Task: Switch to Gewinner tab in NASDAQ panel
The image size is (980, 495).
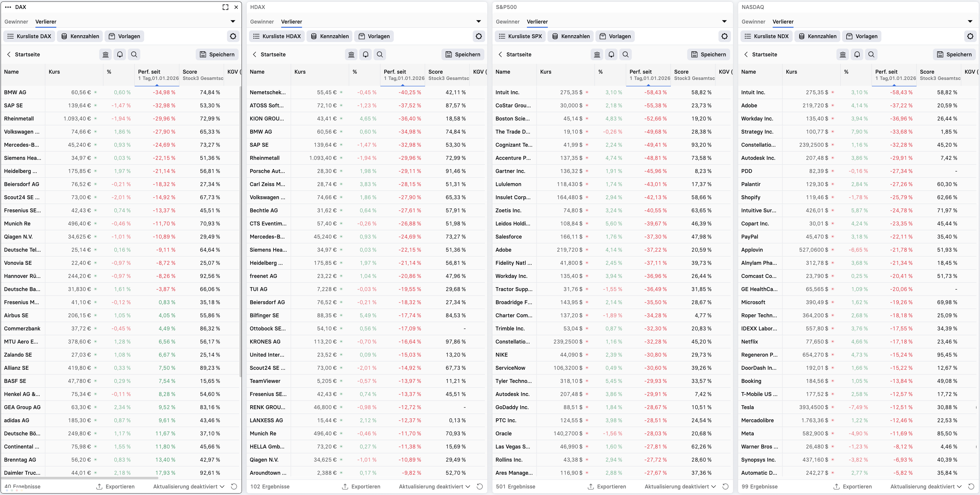Action: [x=753, y=22]
